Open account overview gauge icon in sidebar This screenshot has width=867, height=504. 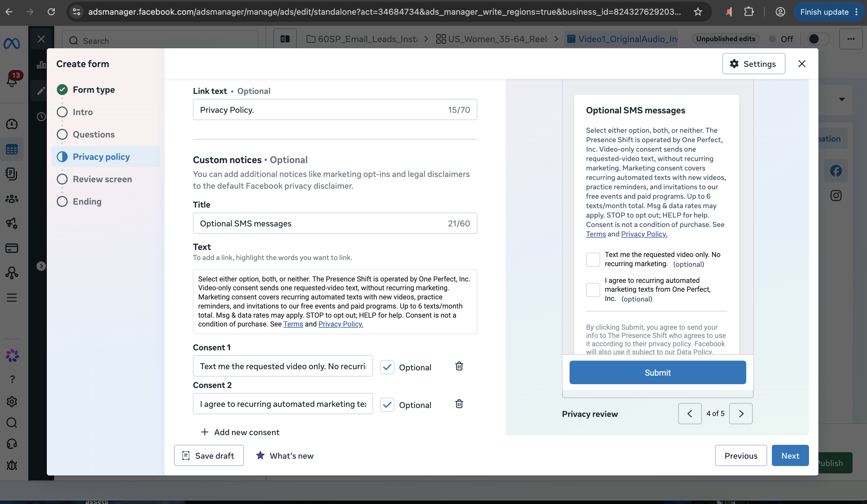click(12, 124)
